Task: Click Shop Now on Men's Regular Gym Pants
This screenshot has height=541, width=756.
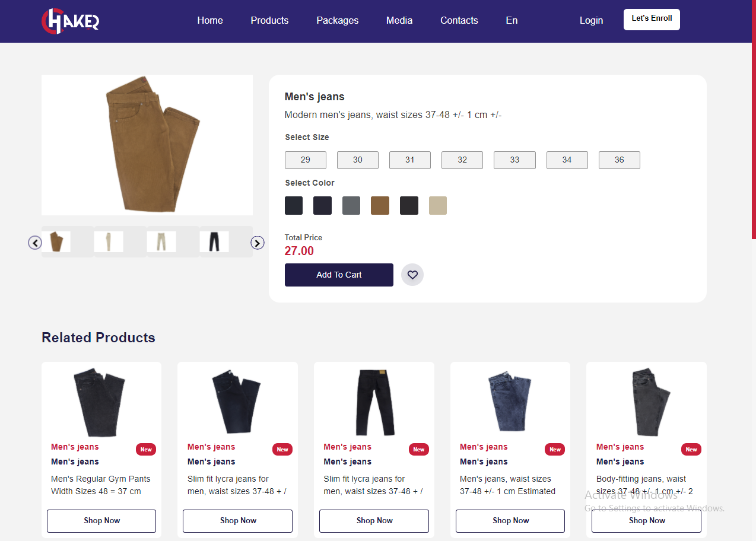Action: 101,521
